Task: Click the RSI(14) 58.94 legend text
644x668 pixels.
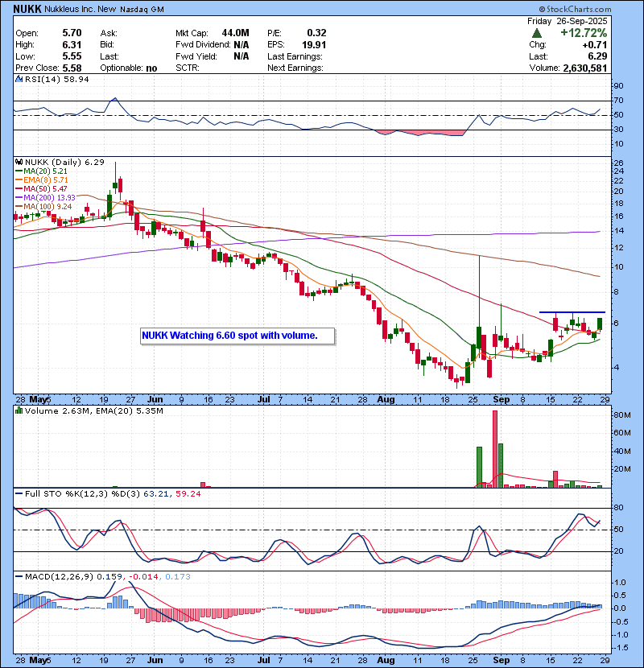Action: 56,79
